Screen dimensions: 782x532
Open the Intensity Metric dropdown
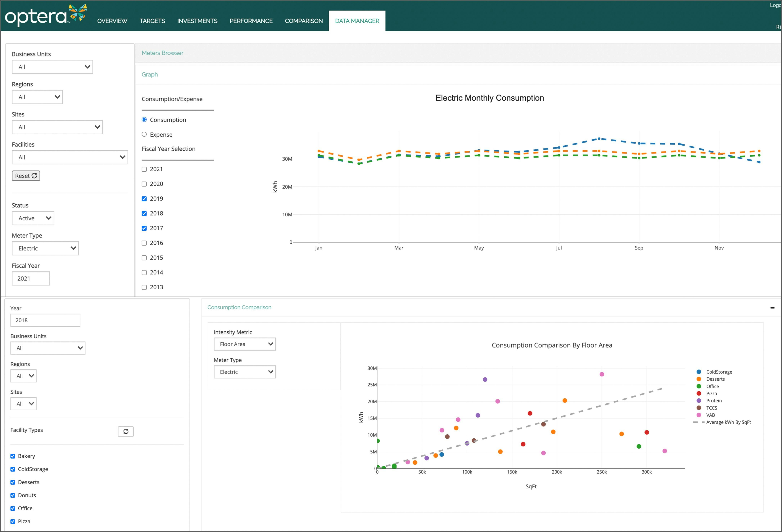coord(245,344)
